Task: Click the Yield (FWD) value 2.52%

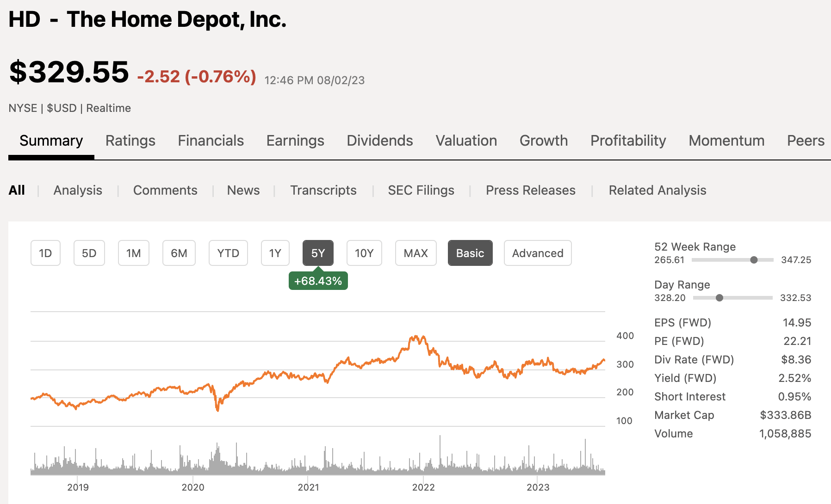Action: coord(795,378)
